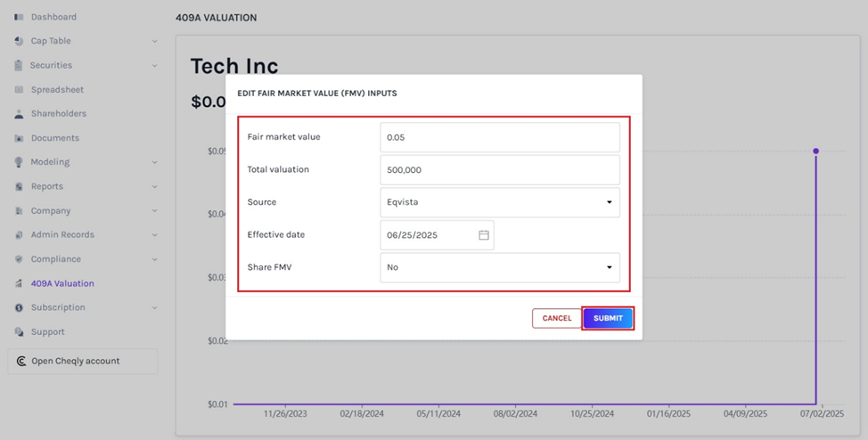The width and height of the screenshot is (868, 440).
Task: Click the data point at chart peak
Action: click(x=815, y=151)
